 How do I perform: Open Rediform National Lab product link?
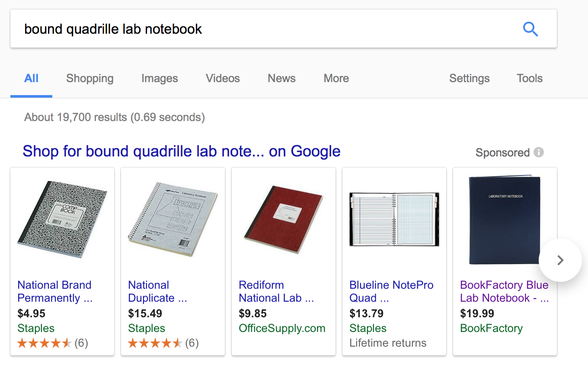point(276,291)
